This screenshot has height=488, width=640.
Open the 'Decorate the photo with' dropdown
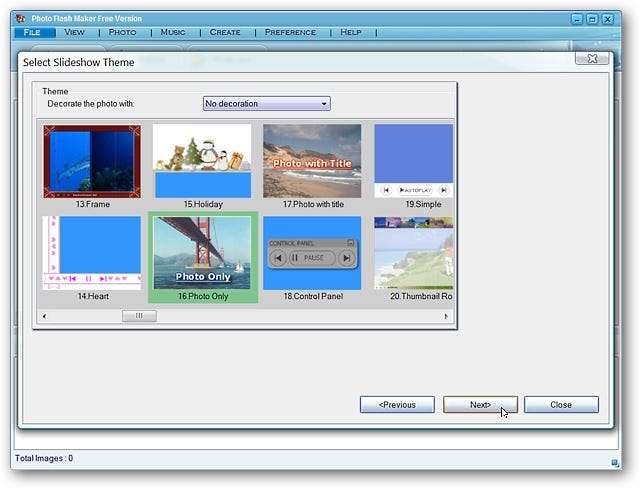click(266, 104)
